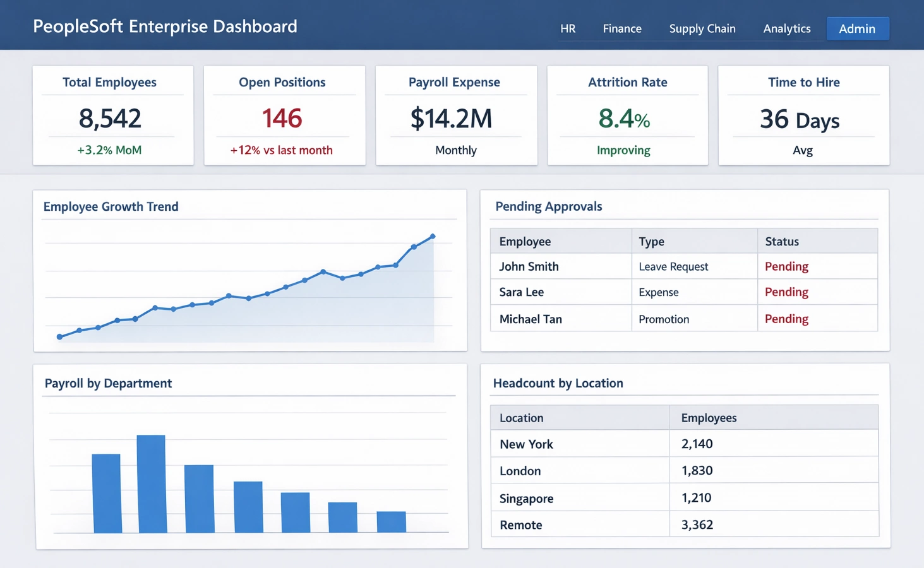Click the Pending status on Leave Request
Viewport: 924px width, 568px height.
[x=786, y=266]
